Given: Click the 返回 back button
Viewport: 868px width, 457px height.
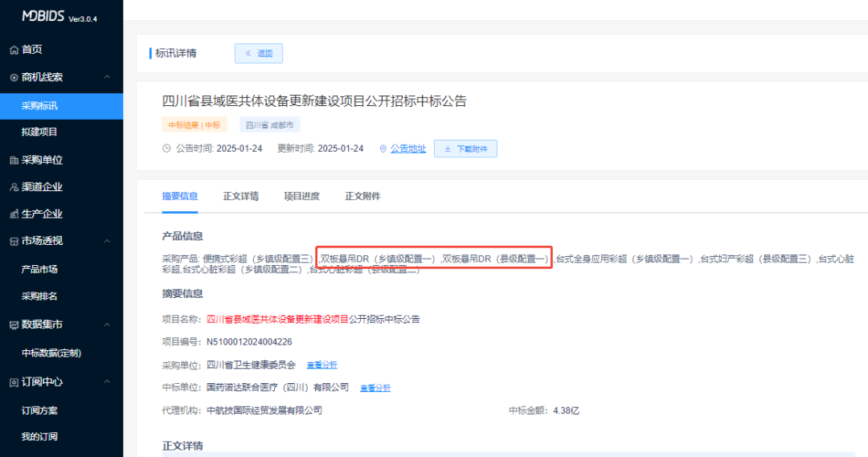Looking at the screenshot, I should coord(259,54).
